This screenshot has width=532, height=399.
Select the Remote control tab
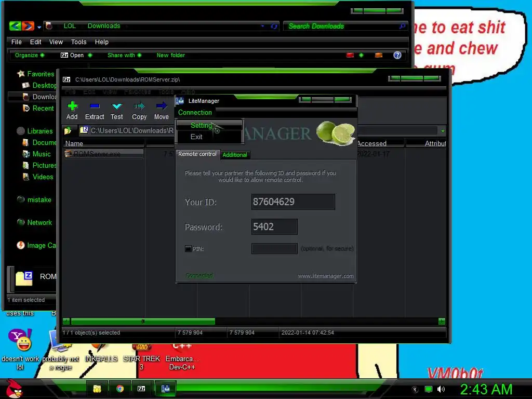point(197,154)
